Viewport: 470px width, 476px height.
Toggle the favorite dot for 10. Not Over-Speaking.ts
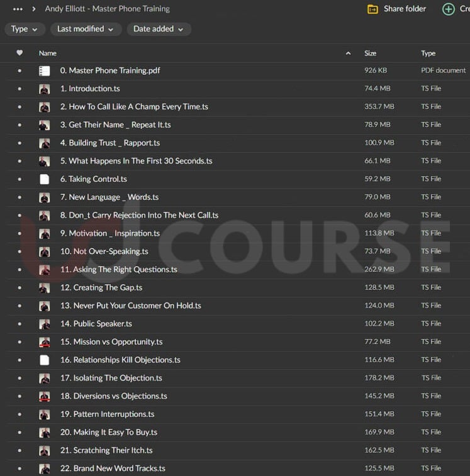(x=20, y=252)
